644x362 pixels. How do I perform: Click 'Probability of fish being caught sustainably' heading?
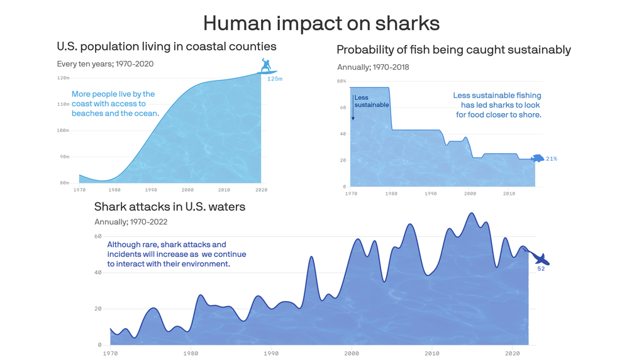[x=453, y=50]
